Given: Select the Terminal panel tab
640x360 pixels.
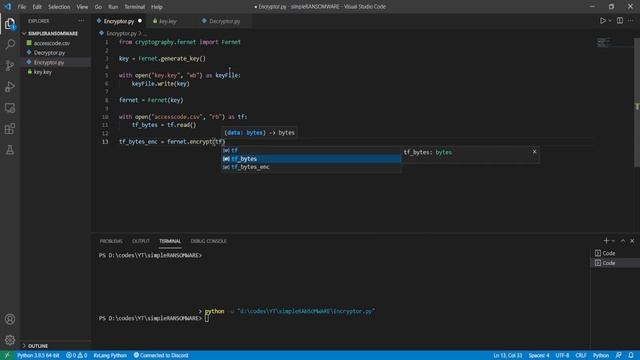Looking at the screenshot, I should click(x=170, y=241).
